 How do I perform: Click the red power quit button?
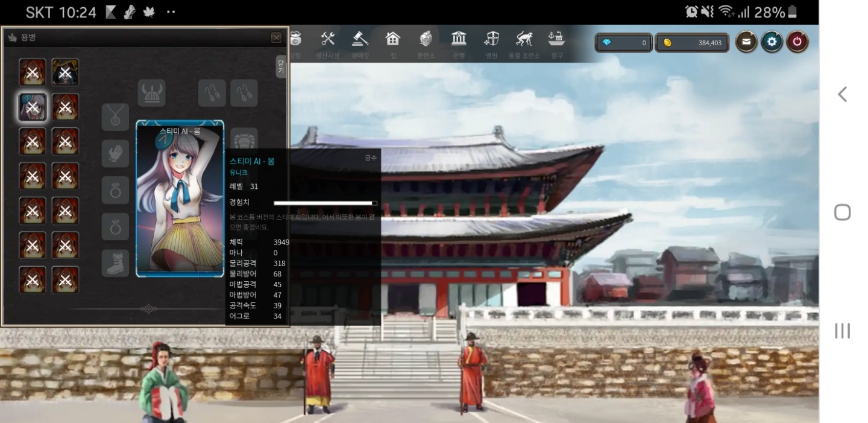[x=797, y=42]
